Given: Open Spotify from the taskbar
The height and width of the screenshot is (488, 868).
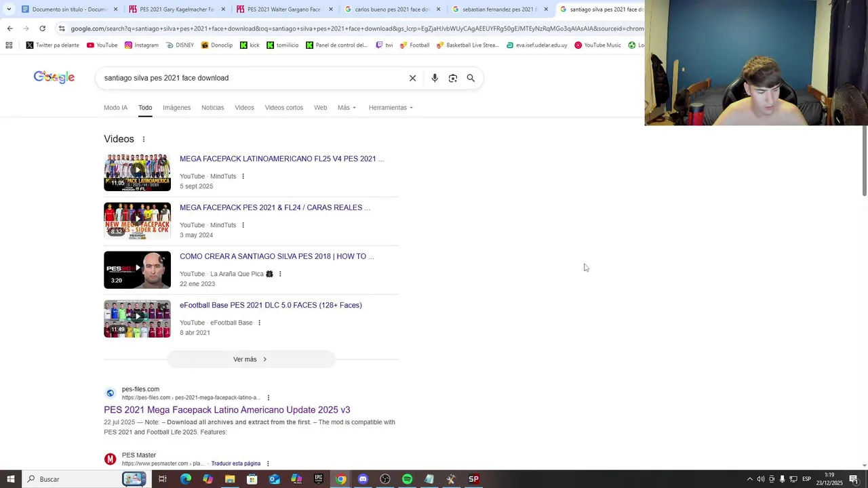Looking at the screenshot, I should click(x=407, y=479).
